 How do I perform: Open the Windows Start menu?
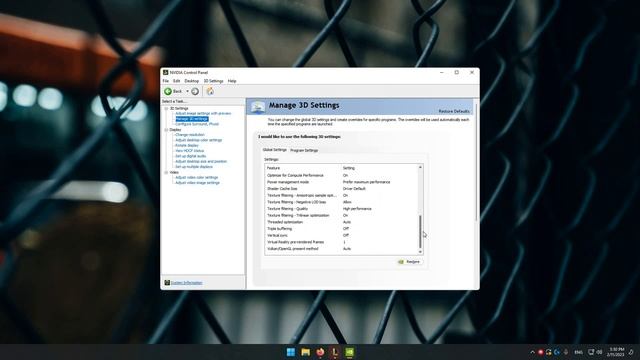[x=291, y=352]
